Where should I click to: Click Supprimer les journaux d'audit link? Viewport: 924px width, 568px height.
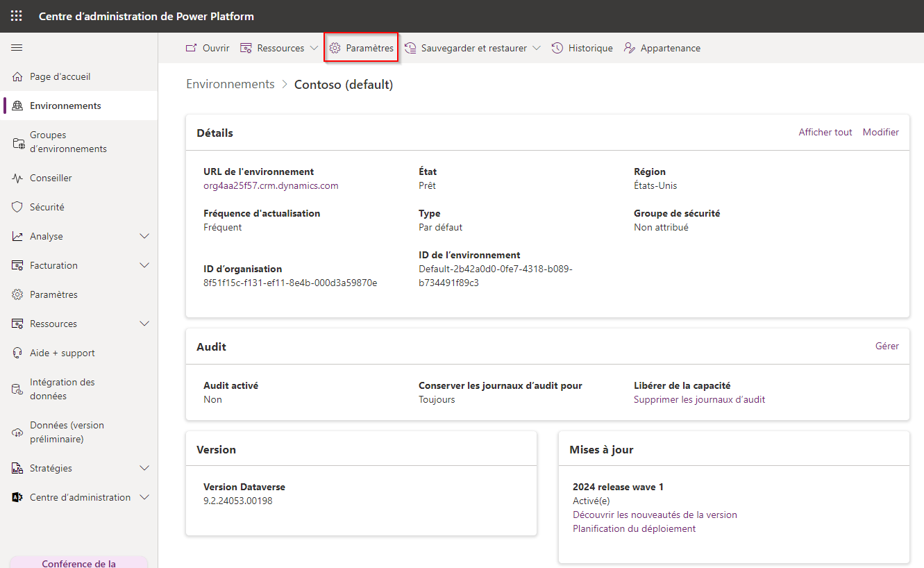[699, 400]
